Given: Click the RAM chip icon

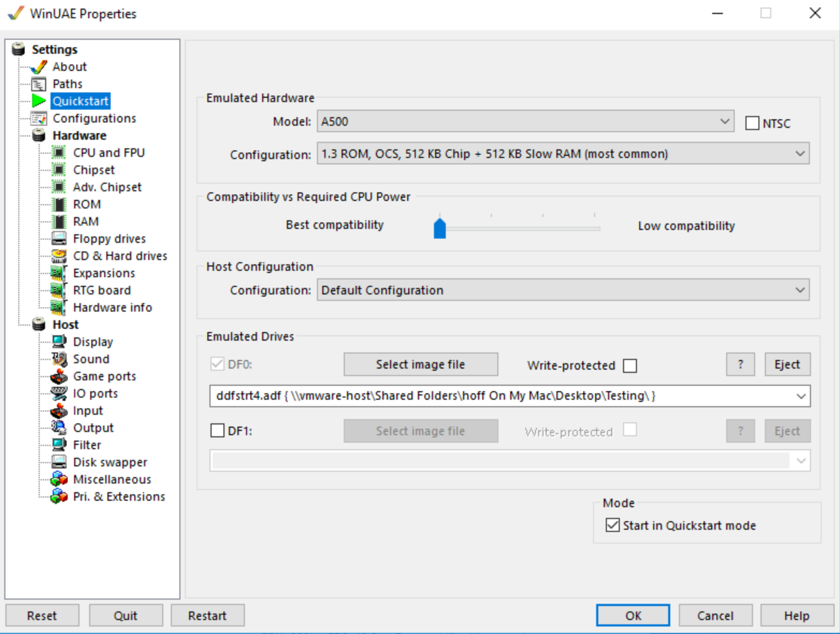Looking at the screenshot, I should 59,221.
